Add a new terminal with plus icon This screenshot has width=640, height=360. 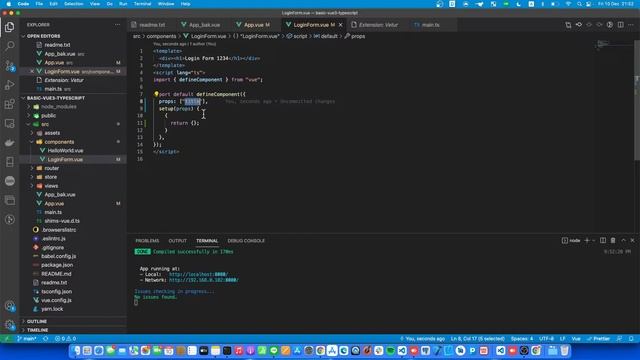pos(587,240)
